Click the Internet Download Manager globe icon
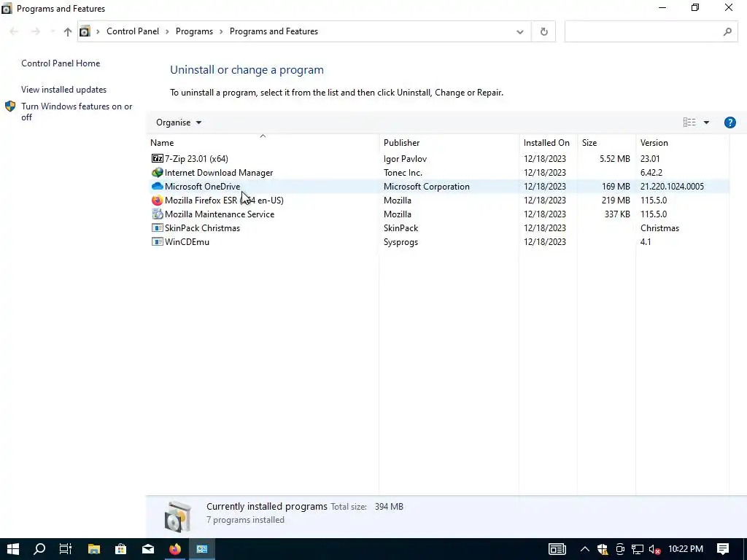The image size is (747, 560). (x=158, y=172)
